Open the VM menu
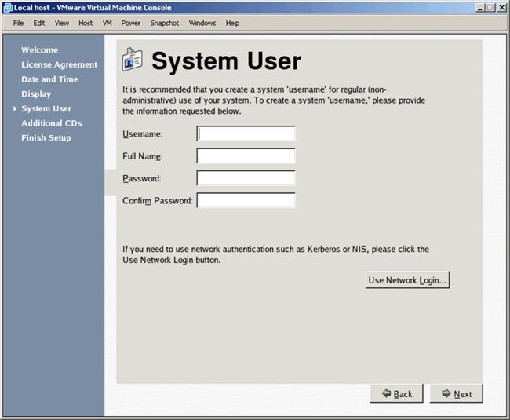This screenshot has width=510, height=420. pos(107,23)
